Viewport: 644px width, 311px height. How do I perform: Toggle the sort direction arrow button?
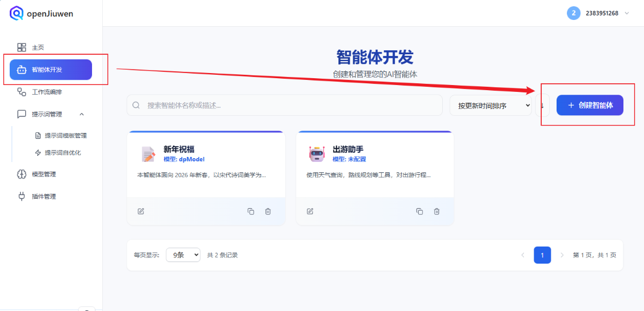(542, 106)
